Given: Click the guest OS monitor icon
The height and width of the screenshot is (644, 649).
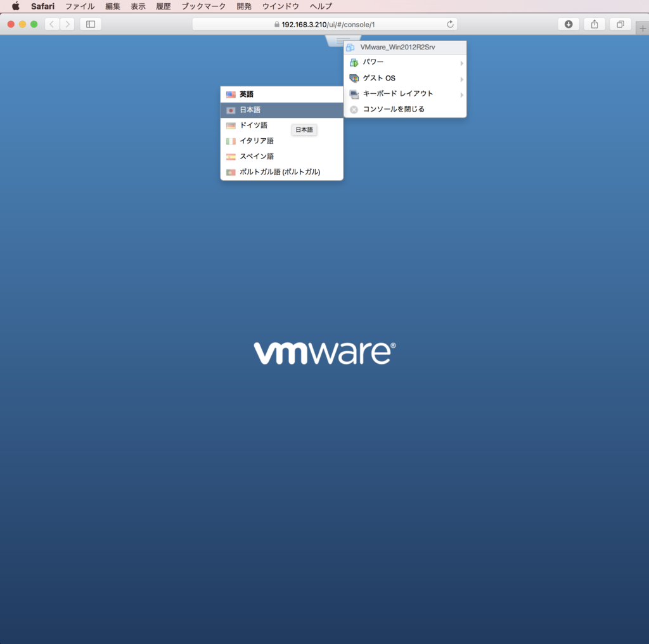Looking at the screenshot, I should click(354, 78).
